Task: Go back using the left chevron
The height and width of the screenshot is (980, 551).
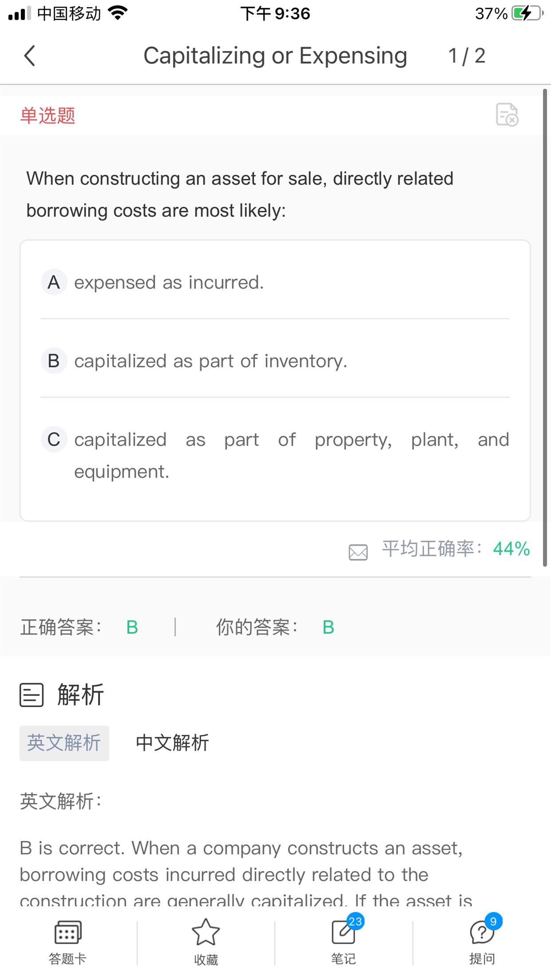Action: coord(29,56)
